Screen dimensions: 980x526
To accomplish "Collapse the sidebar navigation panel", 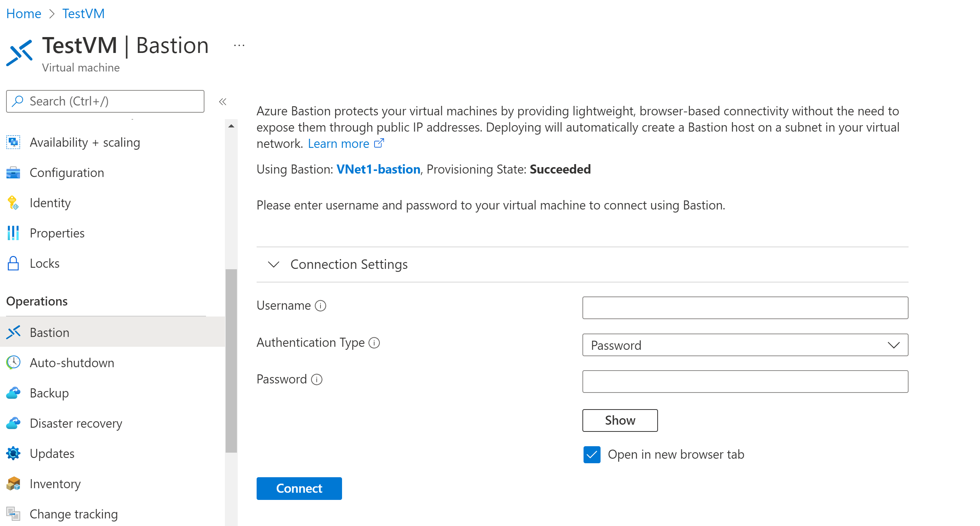I will point(222,102).
